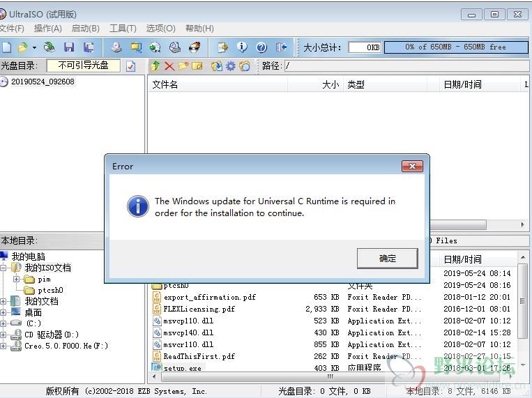Open the 文件(F) menu
Viewport: 532px width, 398px height.
tap(12, 29)
